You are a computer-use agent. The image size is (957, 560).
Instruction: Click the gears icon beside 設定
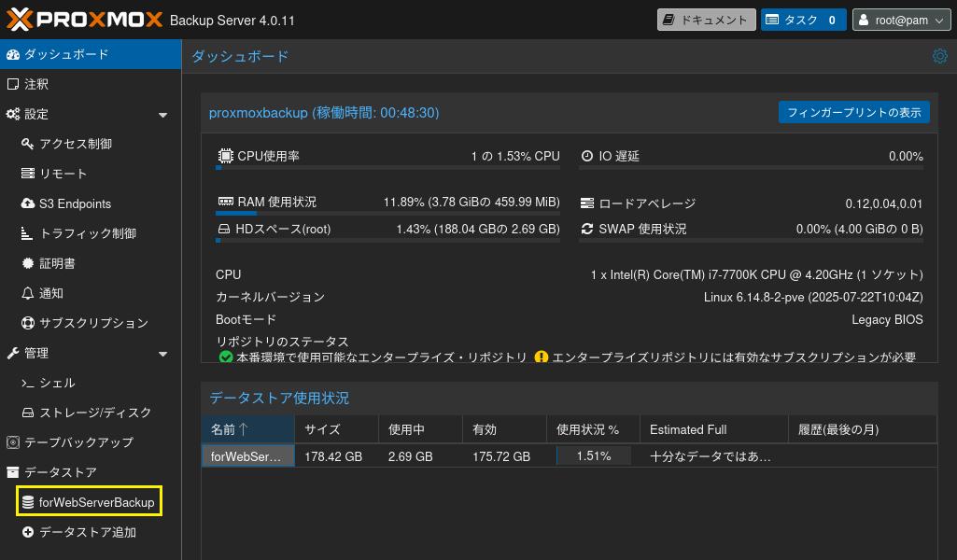coord(13,114)
